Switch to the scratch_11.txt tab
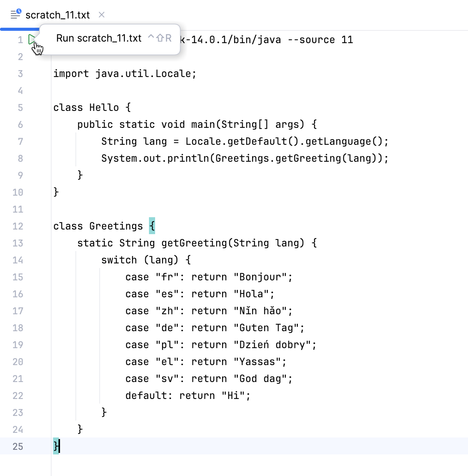Screen dimensions: 468x476 [x=57, y=15]
